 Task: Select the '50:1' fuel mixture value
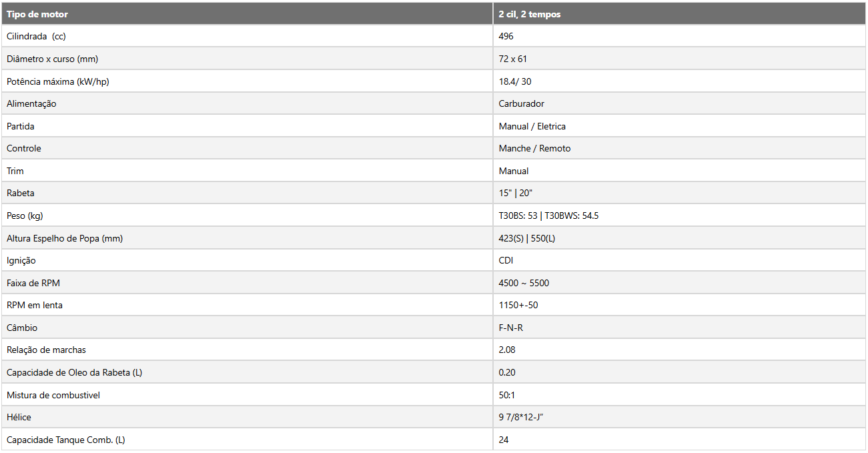click(507, 395)
